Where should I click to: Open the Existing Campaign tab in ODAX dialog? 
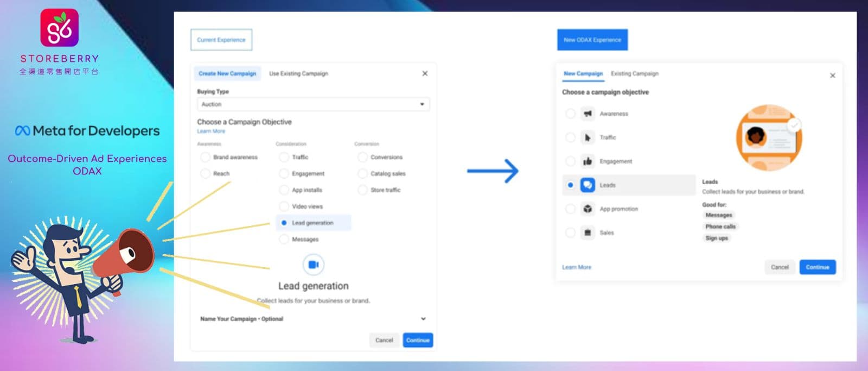click(x=635, y=73)
